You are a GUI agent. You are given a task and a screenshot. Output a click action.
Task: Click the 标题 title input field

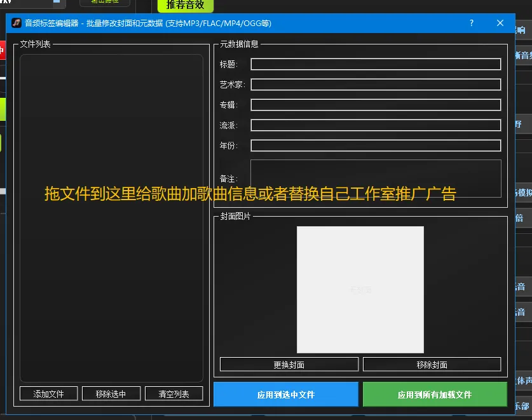tap(376, 64)
